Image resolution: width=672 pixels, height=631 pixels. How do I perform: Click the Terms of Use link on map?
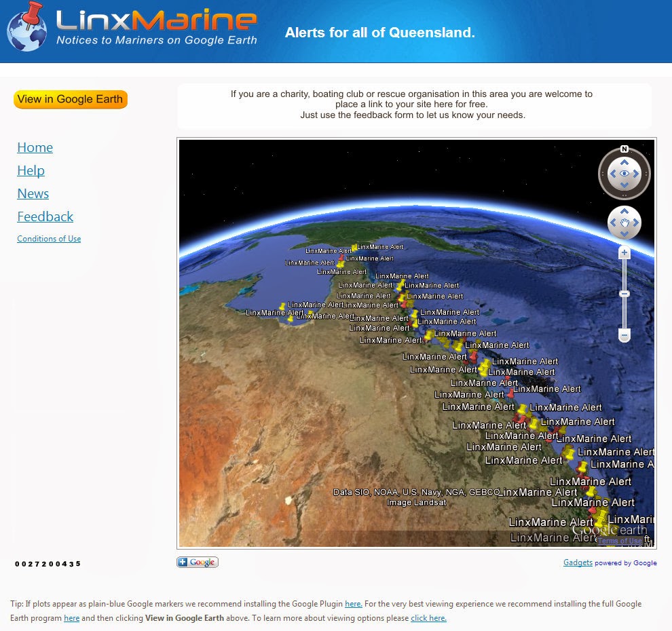[620, 541]
